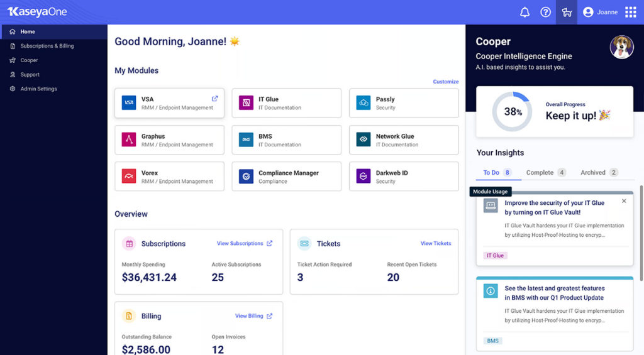Screen dimensions: 644x355
Task: Click the Passly module icon
Action: (364, 102)
